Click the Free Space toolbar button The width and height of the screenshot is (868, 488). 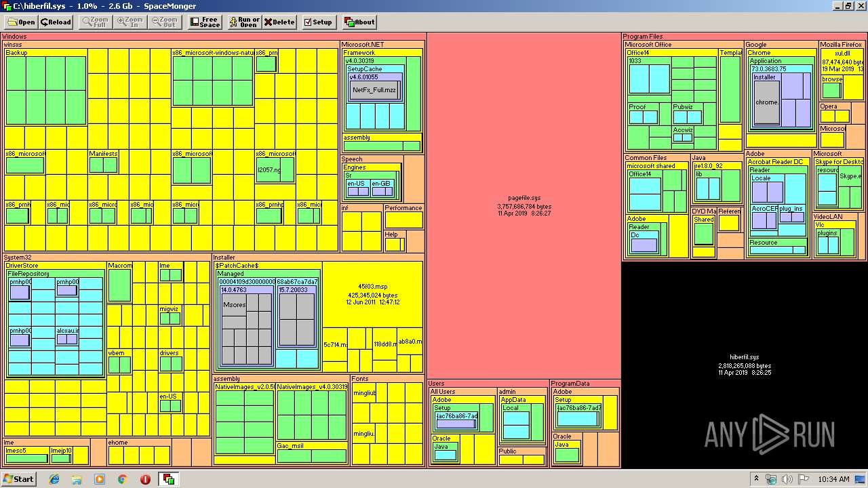(205, 22)
